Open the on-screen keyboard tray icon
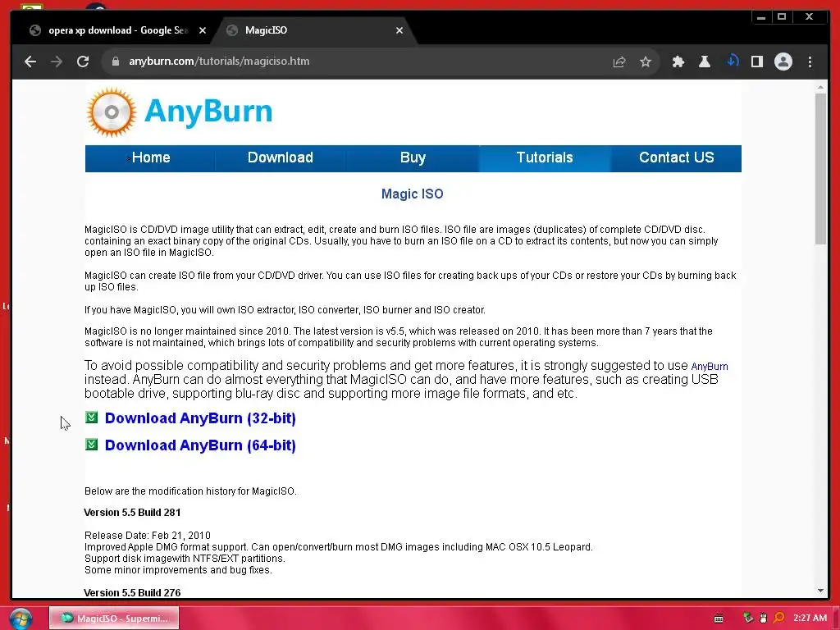 (719, 619)
